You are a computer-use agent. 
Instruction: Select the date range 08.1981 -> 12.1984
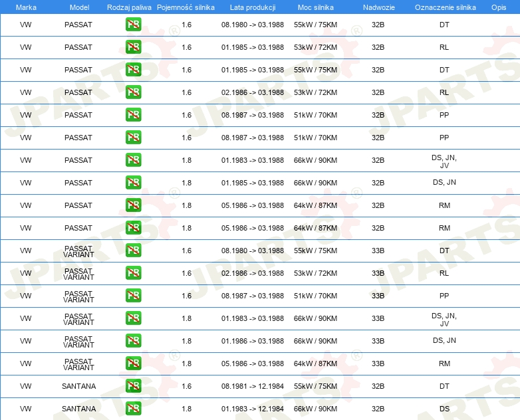click(x=253, y=386)
